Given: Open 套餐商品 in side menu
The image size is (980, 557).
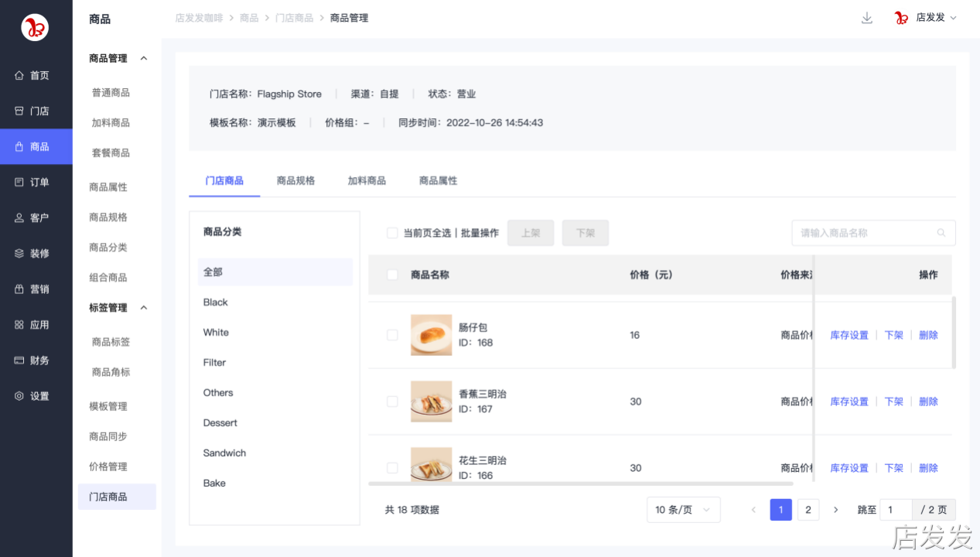Looking at the screenshot, I should click(x=111, y=152).
